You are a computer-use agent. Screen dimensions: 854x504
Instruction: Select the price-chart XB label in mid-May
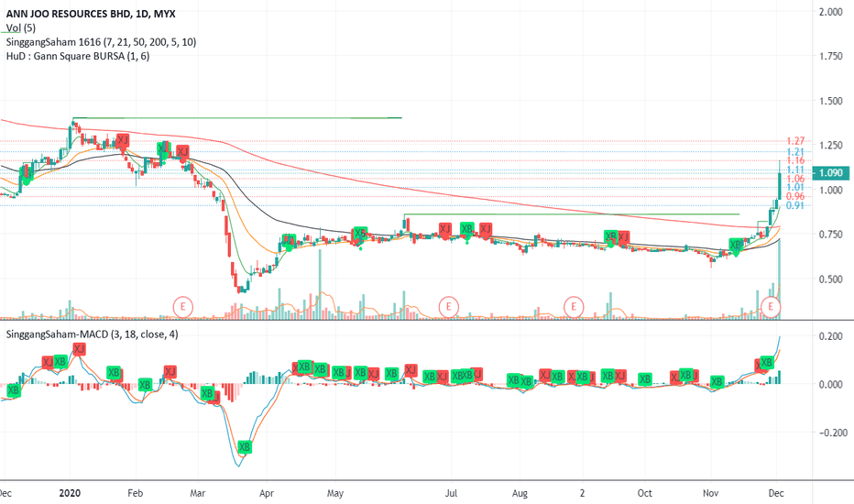tap(359, 233)
